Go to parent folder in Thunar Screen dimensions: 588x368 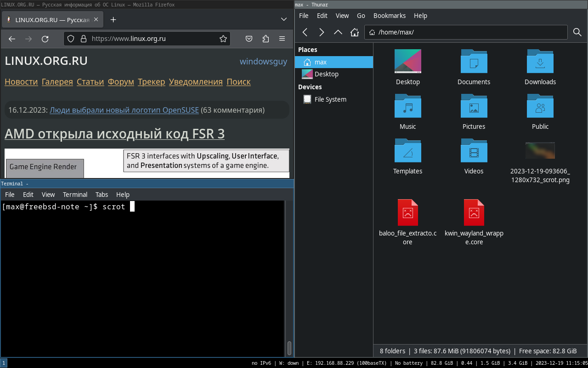tap(338, 32)
